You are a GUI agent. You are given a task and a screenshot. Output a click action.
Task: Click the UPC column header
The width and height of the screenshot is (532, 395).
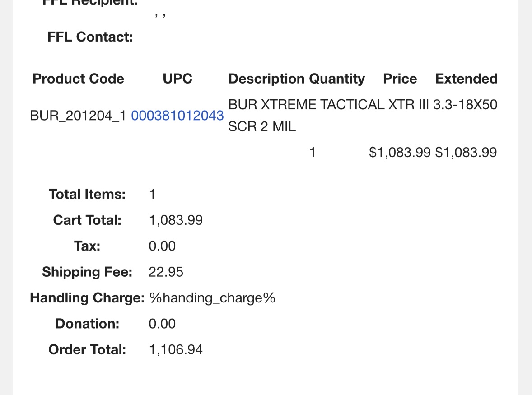177,79
